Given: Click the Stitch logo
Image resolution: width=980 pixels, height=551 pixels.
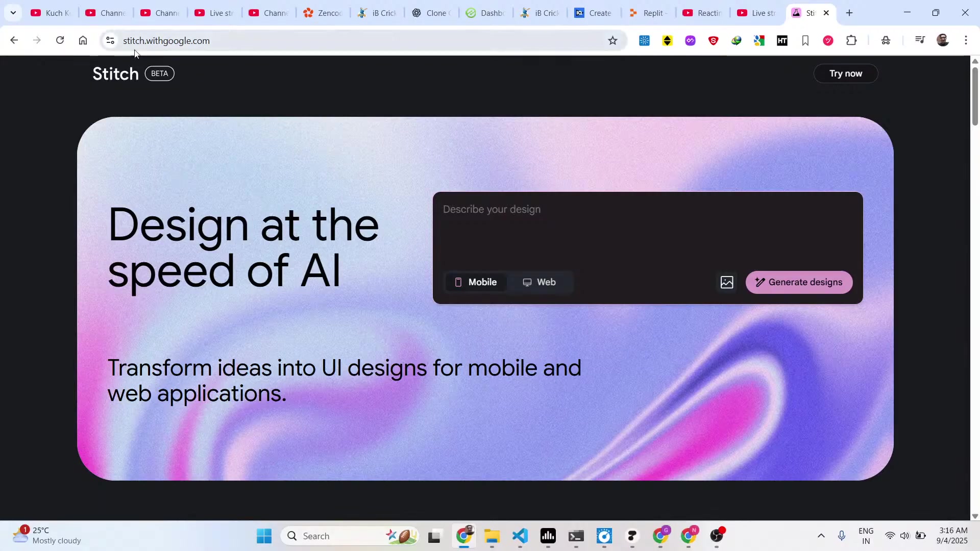Looking at the screenshot, I should pyautogui.click(x=116, y=74).
